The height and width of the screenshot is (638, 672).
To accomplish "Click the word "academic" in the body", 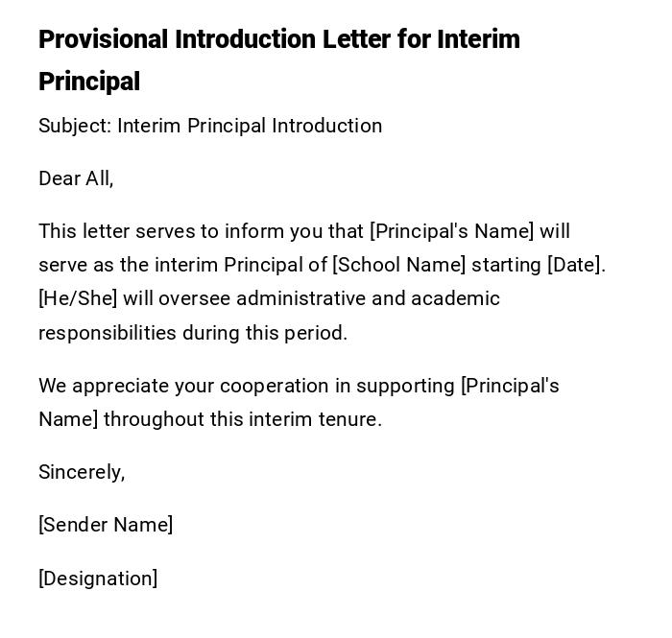I will 456,298.
